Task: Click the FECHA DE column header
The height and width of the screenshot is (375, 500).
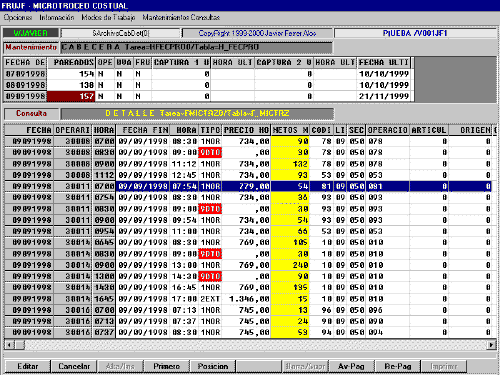Action: (25, 62)
